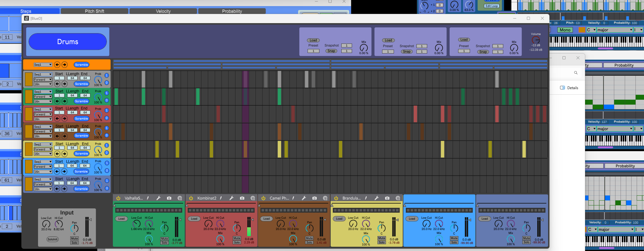This screenshot has width=644, height=251.
Task: Click the camera icon on Kombinat2 device
Action: click(x=242, y=198)
